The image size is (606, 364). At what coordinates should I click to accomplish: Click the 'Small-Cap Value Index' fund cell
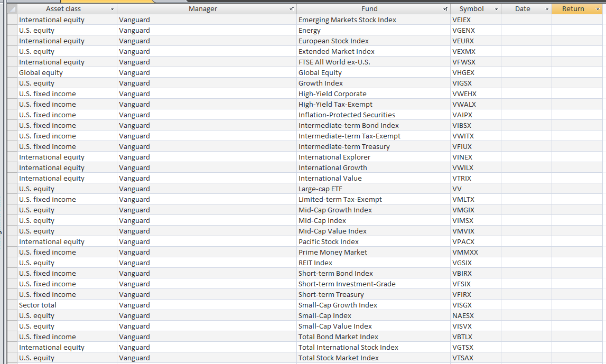coord(374,326)
